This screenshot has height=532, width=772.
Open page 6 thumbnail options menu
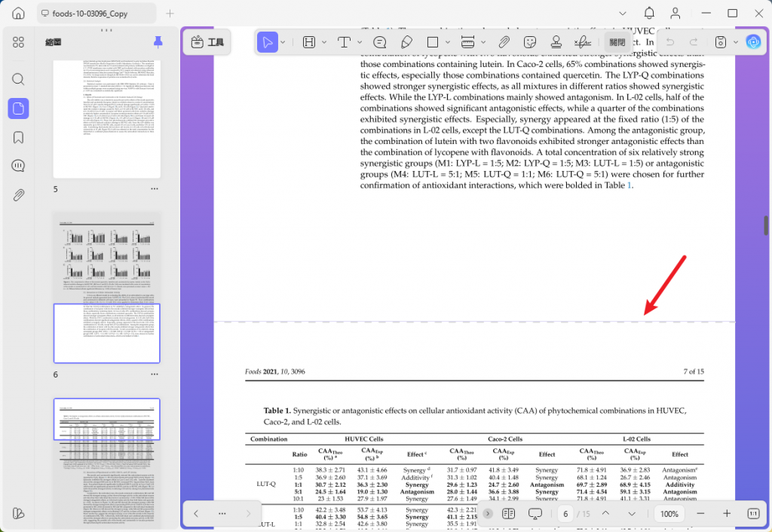click(155, 375)
